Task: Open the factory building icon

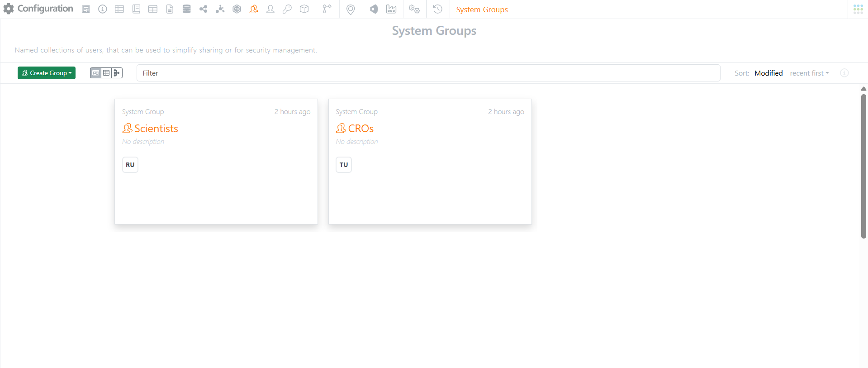Action: point(391,9)
